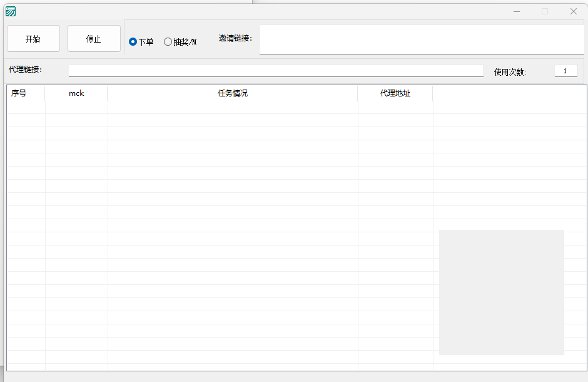Screen dimensions: 588x382
Task: Click the app logo icon in title bar
Action: click(x=11, y=11)
